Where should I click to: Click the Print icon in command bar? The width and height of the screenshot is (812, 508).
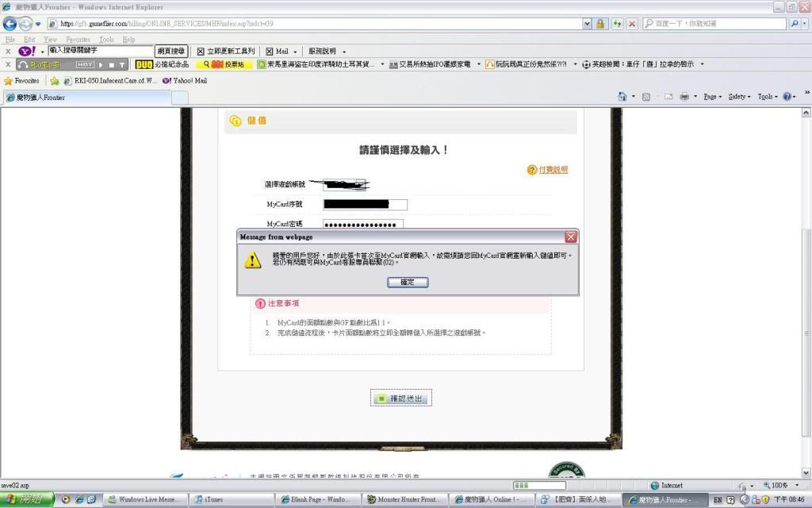(684, 97)
